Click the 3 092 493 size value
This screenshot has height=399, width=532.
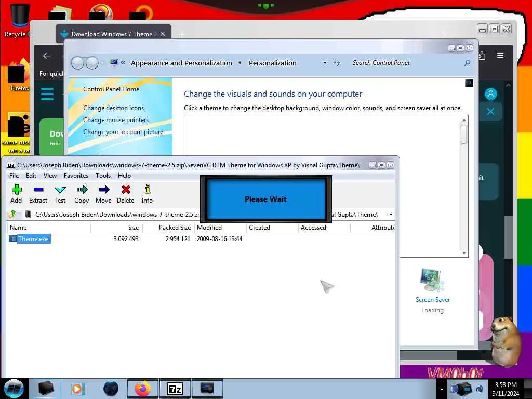(126, 239)
